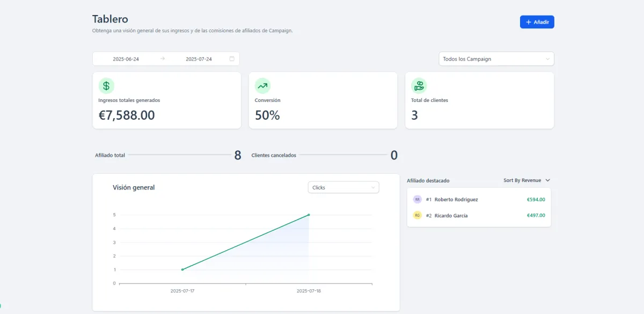Click the Total de clientes card
This screenshot has height=314, width=644.
[479, 100]
